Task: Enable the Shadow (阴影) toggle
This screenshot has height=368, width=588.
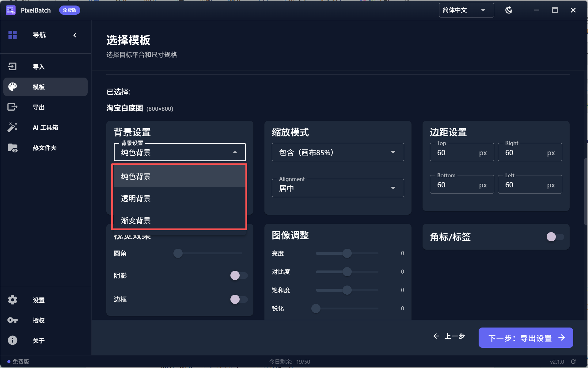Action: click(239, 275)
